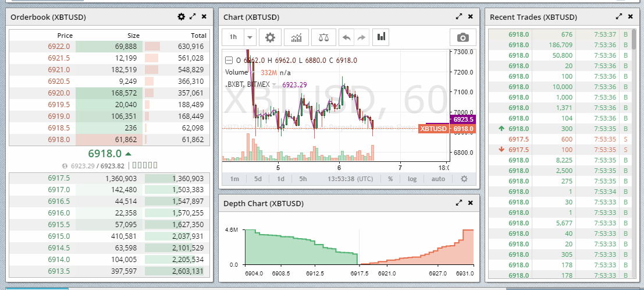Open compare symbols scales icon

tap(323, 37)
